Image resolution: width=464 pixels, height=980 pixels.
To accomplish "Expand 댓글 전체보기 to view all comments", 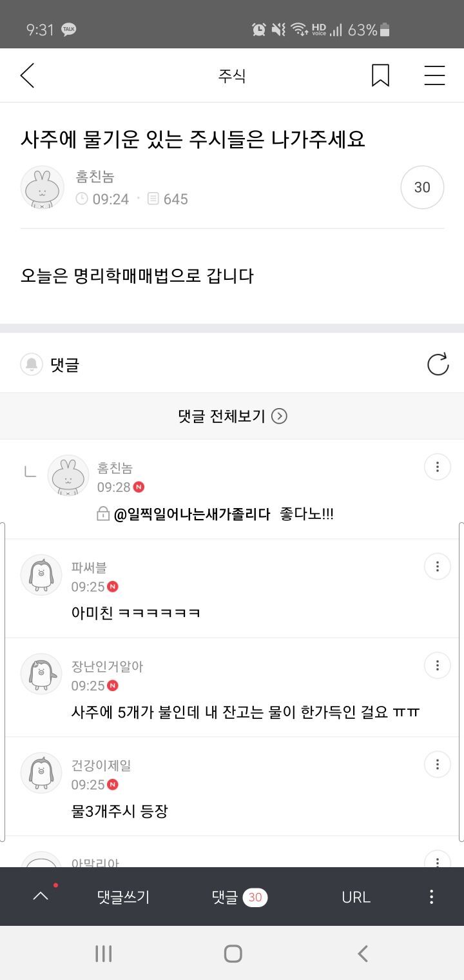I will (232, 416).
